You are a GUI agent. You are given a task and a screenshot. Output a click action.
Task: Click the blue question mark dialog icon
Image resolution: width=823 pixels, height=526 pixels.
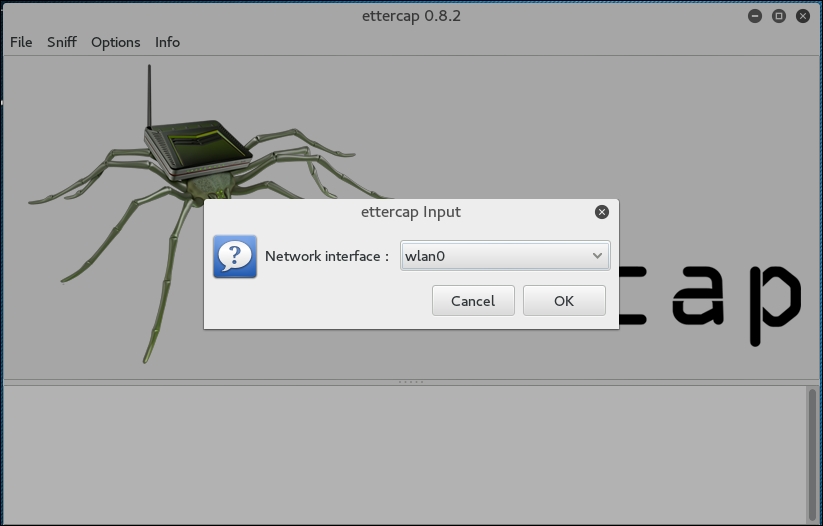click(x=235, y=256)
